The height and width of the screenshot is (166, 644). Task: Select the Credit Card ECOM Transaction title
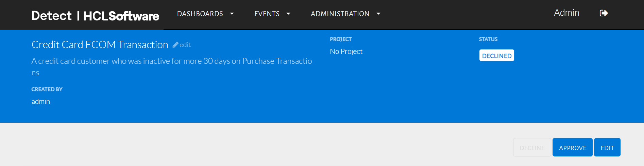click(100, 45)
